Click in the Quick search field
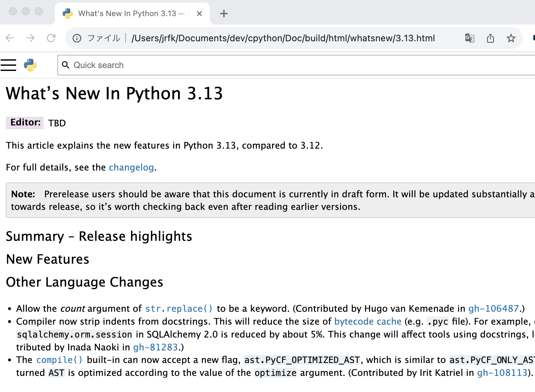The image size is (535, 392). point(290,65)
